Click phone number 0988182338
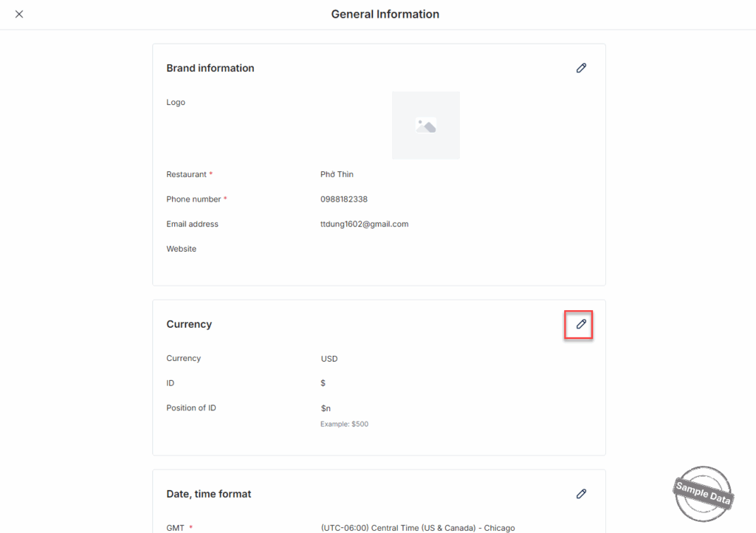The image size is (756, 533). click(x=343, y=199)
